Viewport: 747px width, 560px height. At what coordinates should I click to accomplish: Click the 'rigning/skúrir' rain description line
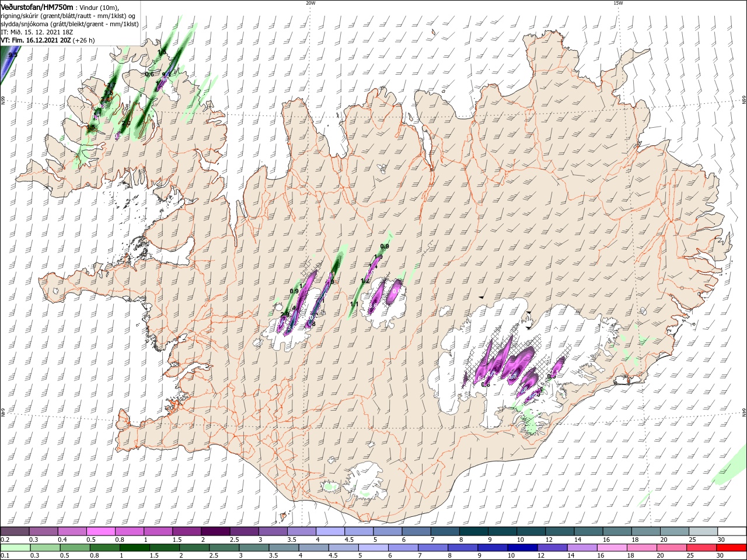tap(68, 16)
